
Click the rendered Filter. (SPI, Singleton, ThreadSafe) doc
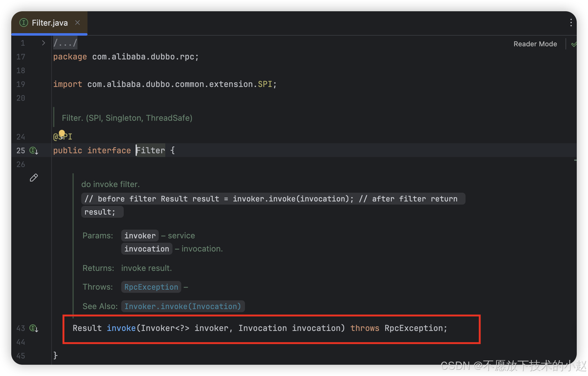pos(127,118)
